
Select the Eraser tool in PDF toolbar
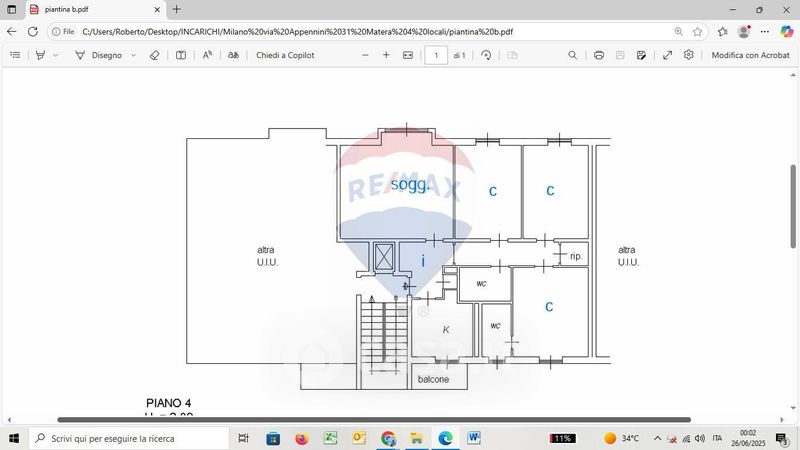pos(154,55)
